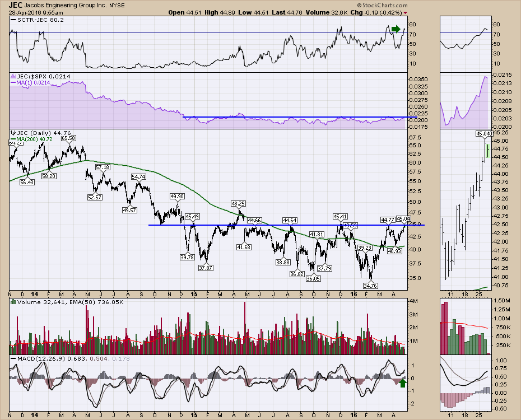Click the 36.82 price low label
The width and height of the screenshot is (521, 420).
point(297,274)
